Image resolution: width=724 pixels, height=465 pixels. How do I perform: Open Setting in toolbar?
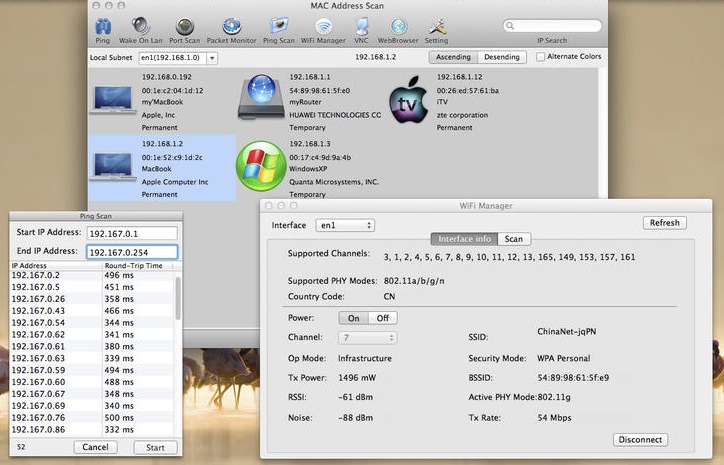pos(436,30)
